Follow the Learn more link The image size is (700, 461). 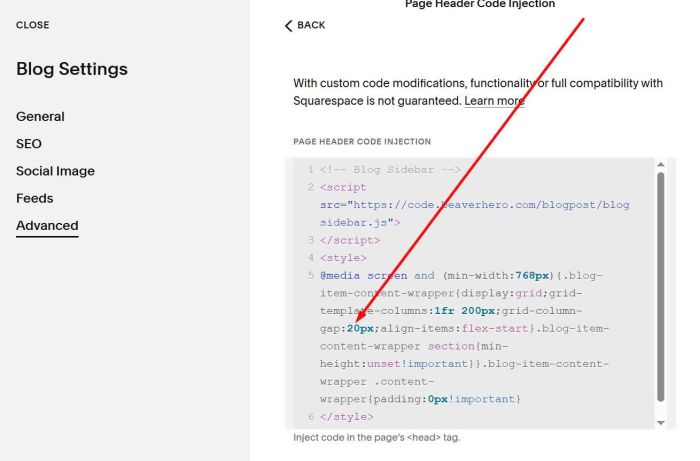point(494,101)
